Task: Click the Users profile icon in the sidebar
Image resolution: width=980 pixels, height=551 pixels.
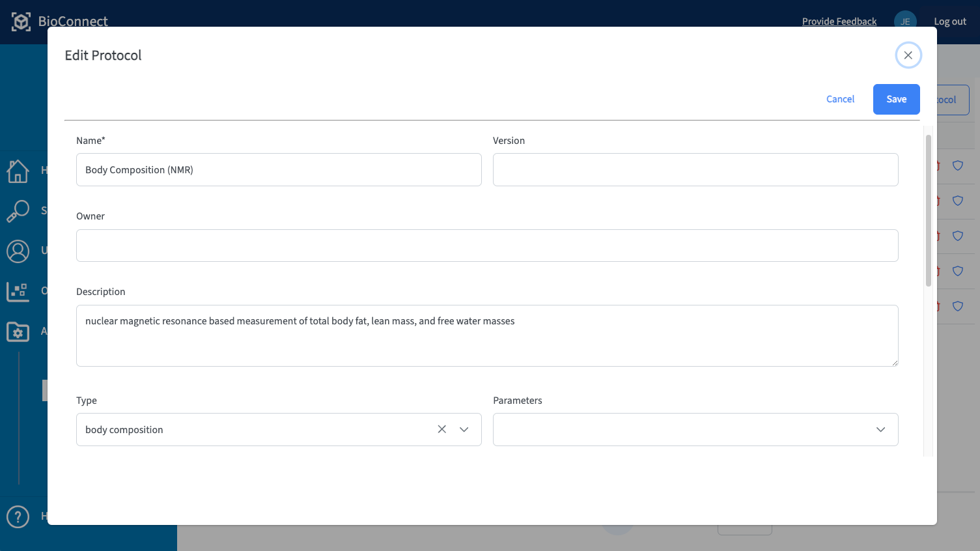Action: pyautogui.click(x=18, y=251)
